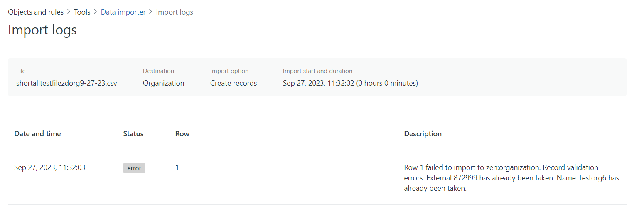Click the import start time and duration value
The height and width of the screenshot is (214, 644).
(350, 83)
